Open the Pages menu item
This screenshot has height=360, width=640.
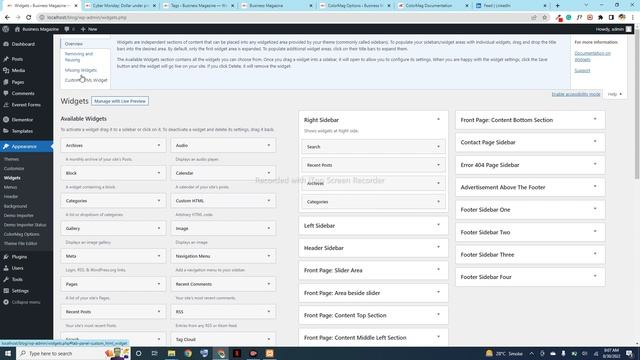pos(18,82)
